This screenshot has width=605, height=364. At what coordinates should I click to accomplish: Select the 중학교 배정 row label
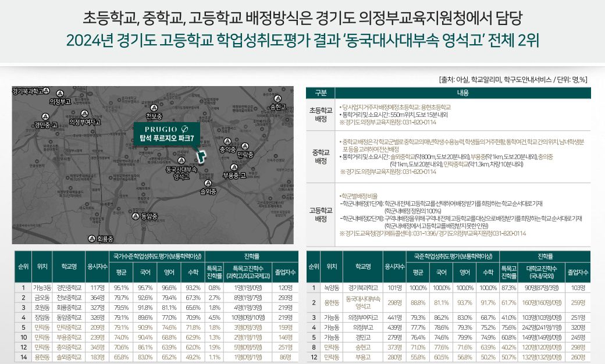(320, 156)
